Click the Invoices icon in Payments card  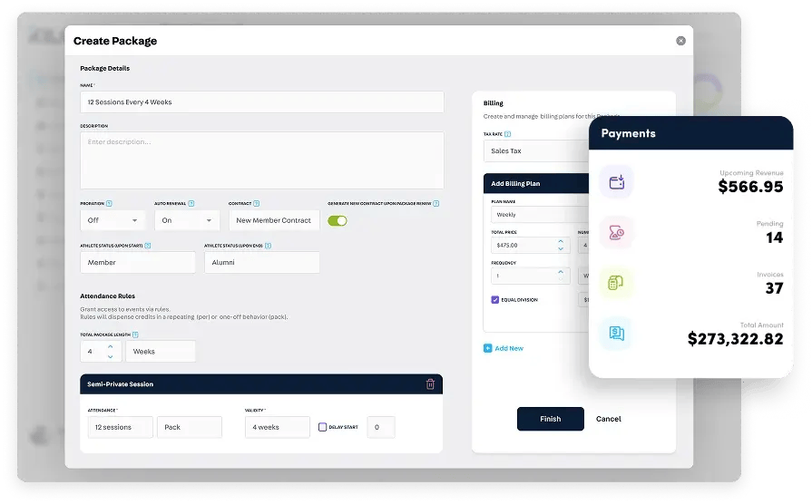point(616,283)
